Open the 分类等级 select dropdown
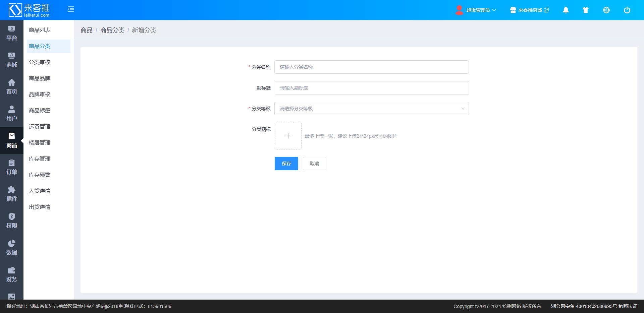The width and height of the screenshot is (644, 313). click(x=371, y=109)
